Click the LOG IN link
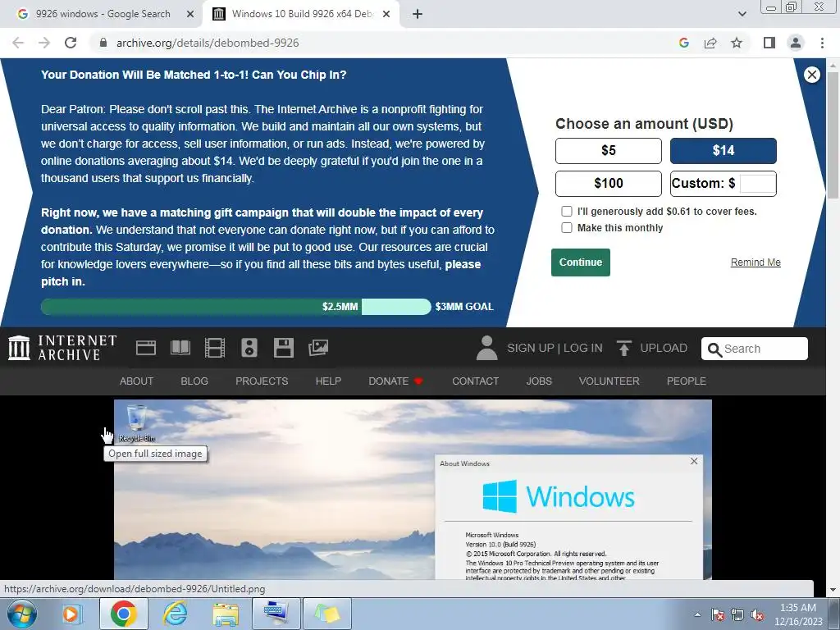 pyautogui.click(x=583, y=348)
